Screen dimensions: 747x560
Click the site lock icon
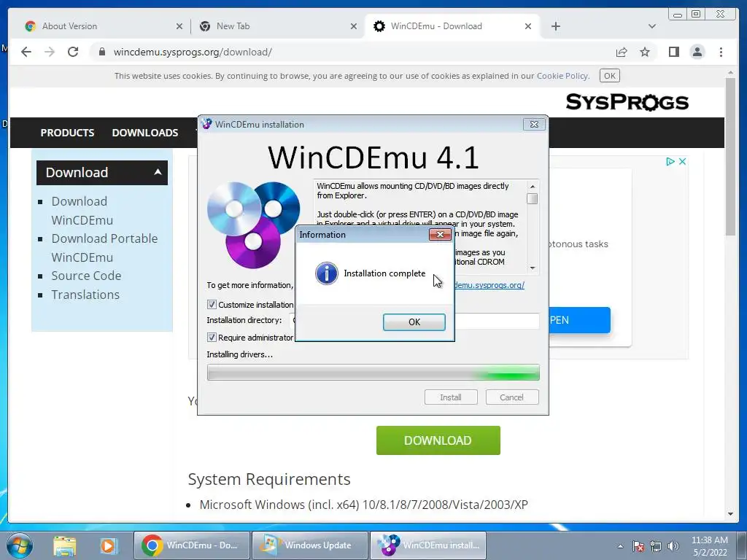tap(101, 52)
